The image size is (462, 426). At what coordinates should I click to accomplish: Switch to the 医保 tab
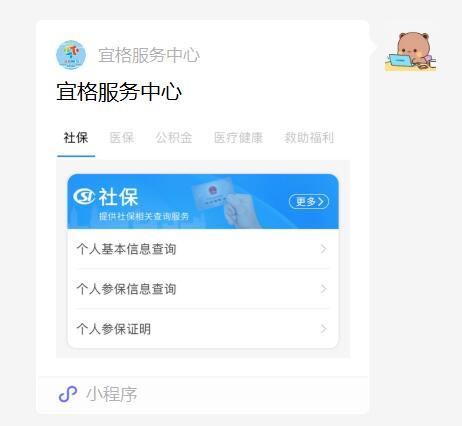[122, 137]
